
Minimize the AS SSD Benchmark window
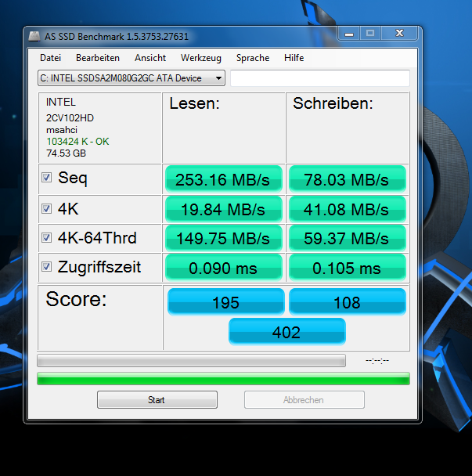pyautogui.click(x=349, y=34)
